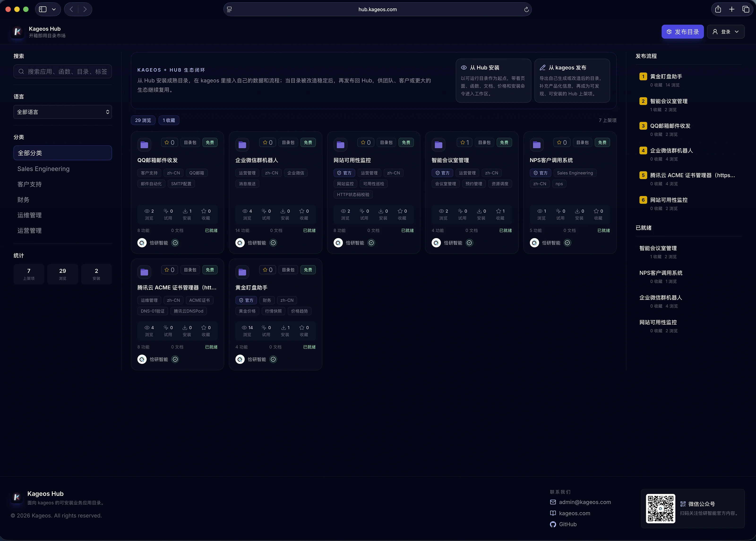Go forward with Safari forward arrow
Viewport: 756px width, 541px height.
[x=85, y=9]
